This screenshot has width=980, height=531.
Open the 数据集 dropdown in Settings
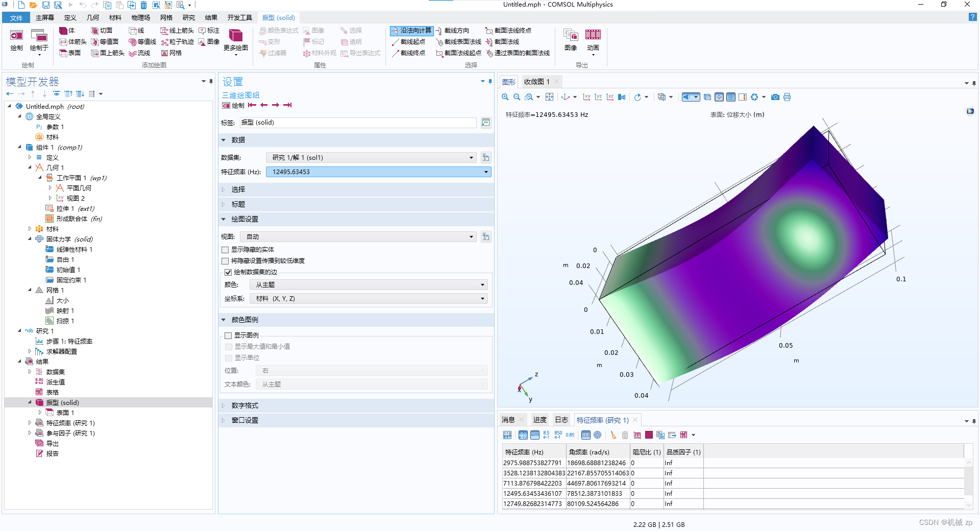(471, 157)
